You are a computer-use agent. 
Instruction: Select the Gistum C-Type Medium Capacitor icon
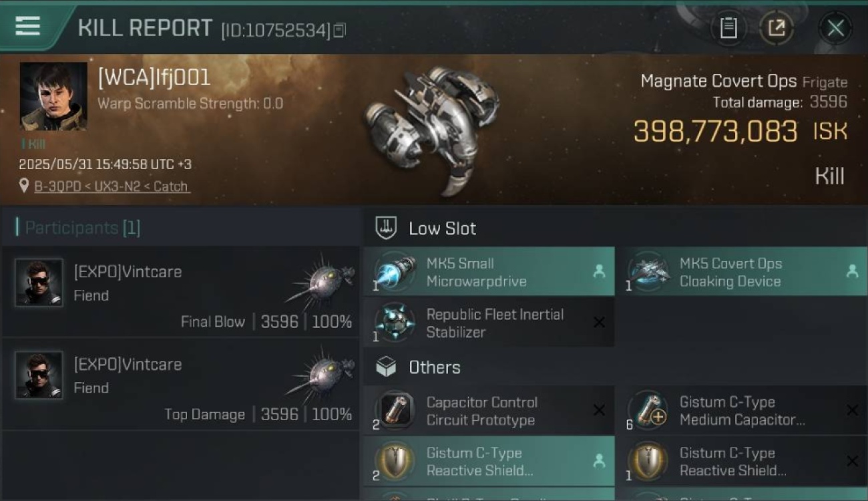648,411
